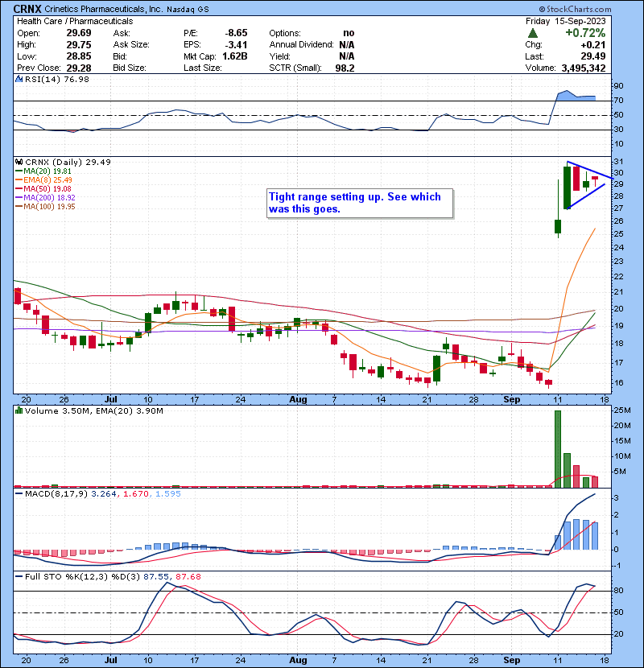644x668 pixels.
Task: Click the Nasdaq GS exchange label
Action: pyautogui.click(x=188, y=10)
